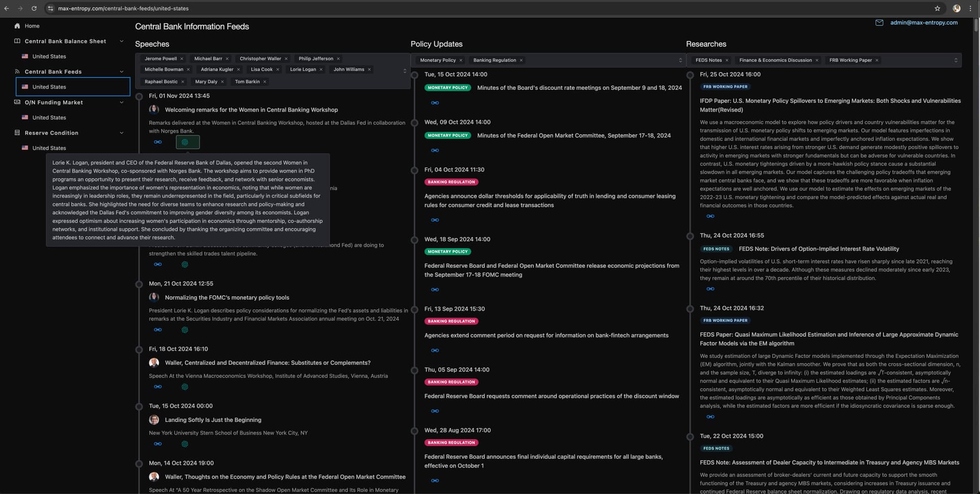Click the book icon next to Central Bank Balance Sheet
980x494 pixels.
pos(17,41)
